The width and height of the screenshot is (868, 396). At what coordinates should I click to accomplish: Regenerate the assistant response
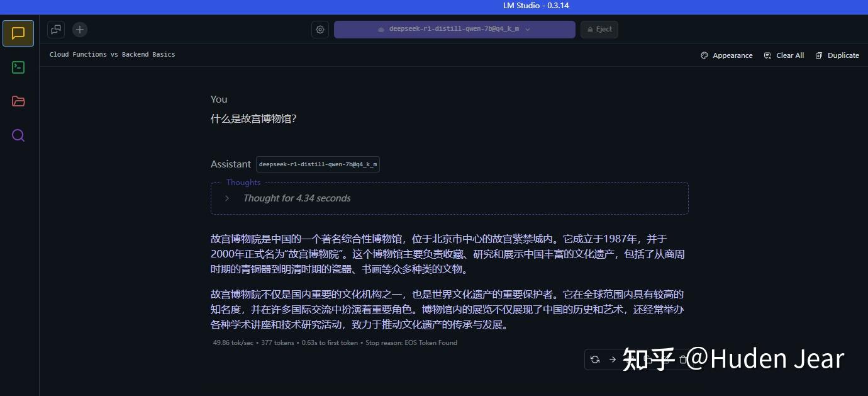(x=595, y=359)
